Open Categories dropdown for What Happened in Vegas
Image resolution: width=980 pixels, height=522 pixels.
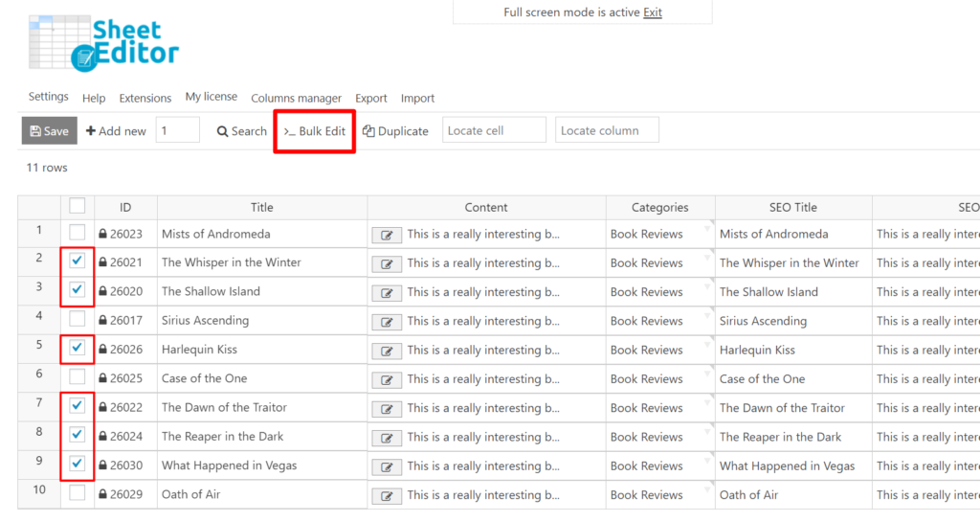point(707,460)
